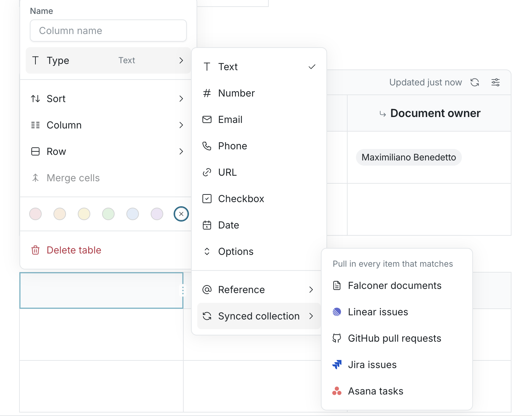Apply the purple cell color swatch

tap(157, 214)
